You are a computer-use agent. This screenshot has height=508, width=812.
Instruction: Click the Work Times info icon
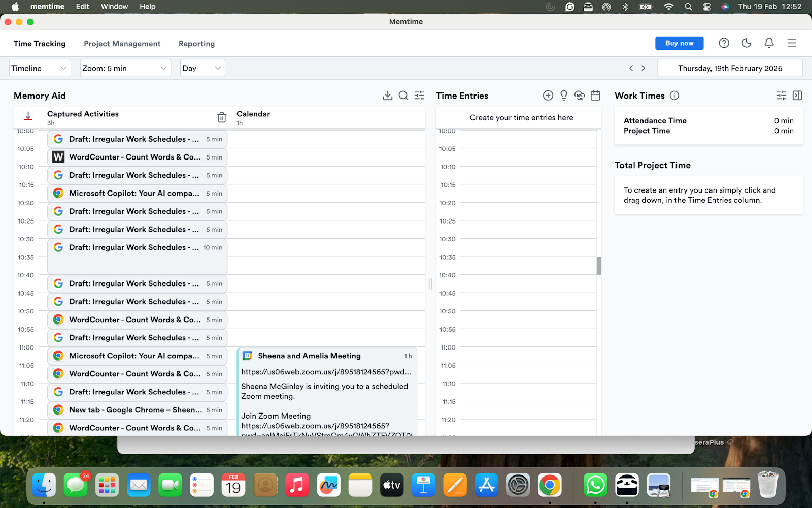[674, 95]
